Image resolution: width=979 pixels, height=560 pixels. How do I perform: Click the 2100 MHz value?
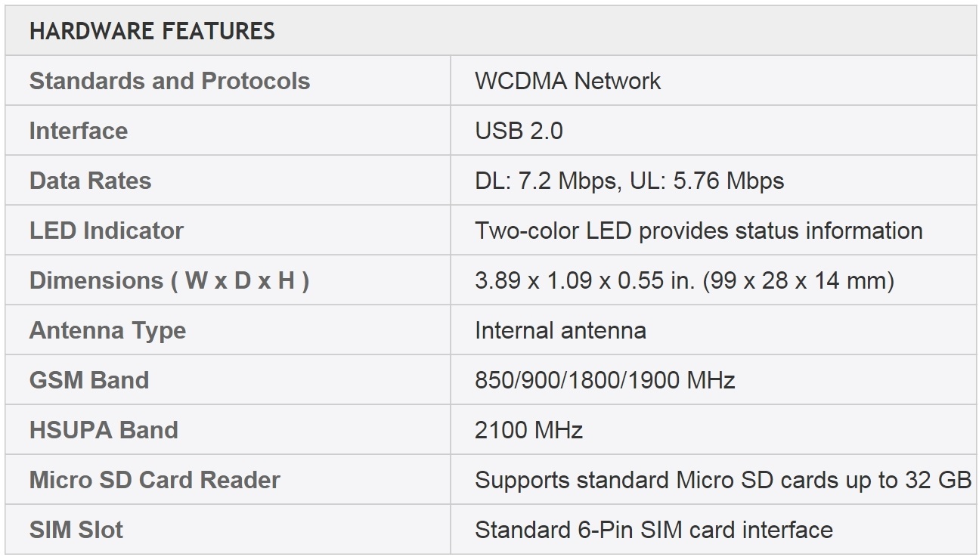(528, 430)
